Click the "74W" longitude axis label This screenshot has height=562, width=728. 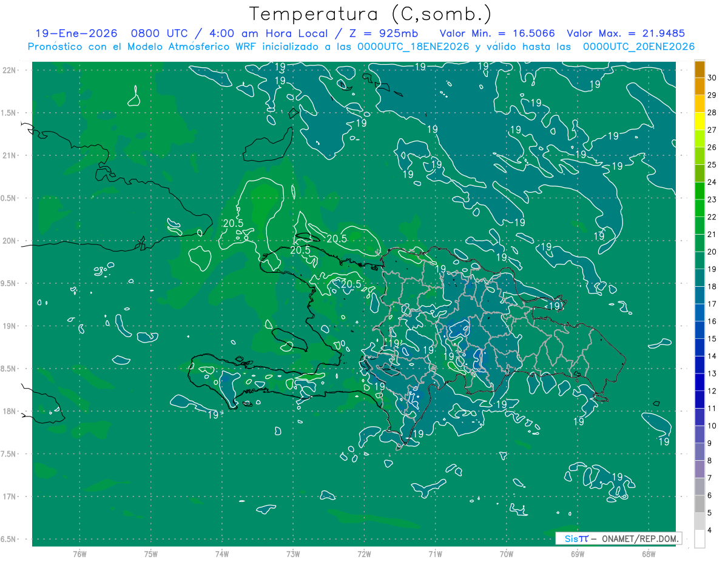(221, 554)
